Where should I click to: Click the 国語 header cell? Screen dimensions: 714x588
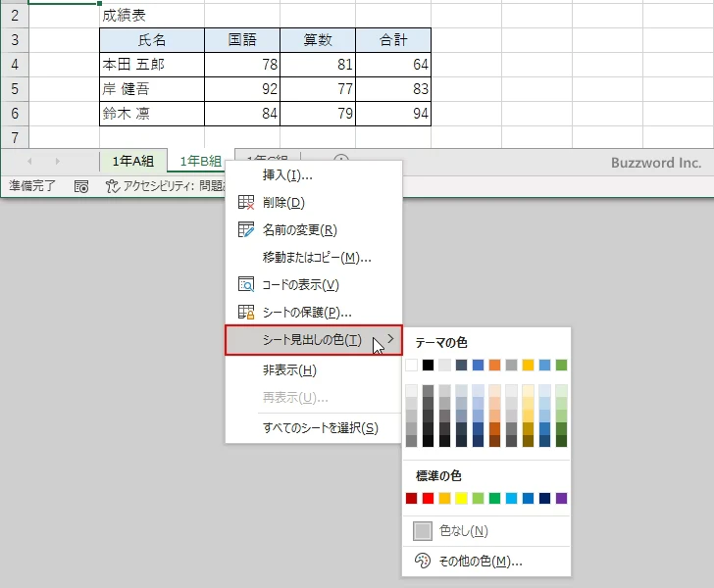click(242, 40)
